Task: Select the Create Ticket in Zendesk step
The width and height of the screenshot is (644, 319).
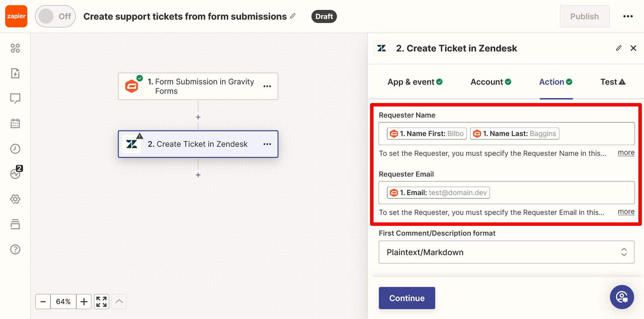Action: 198,144
